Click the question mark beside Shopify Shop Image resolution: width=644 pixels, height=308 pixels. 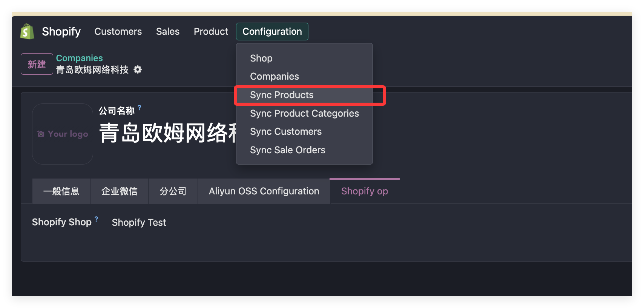(x=96, y=218)
